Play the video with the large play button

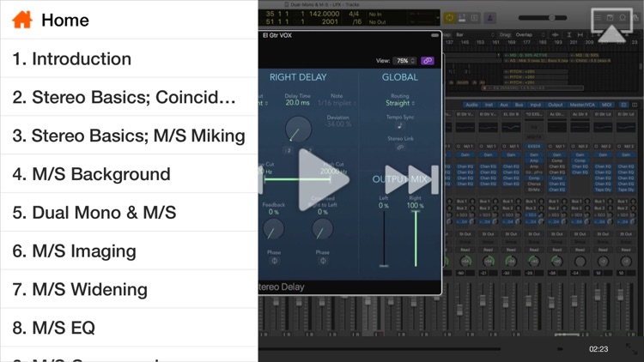pyautogui.click(x=323, y=180)
